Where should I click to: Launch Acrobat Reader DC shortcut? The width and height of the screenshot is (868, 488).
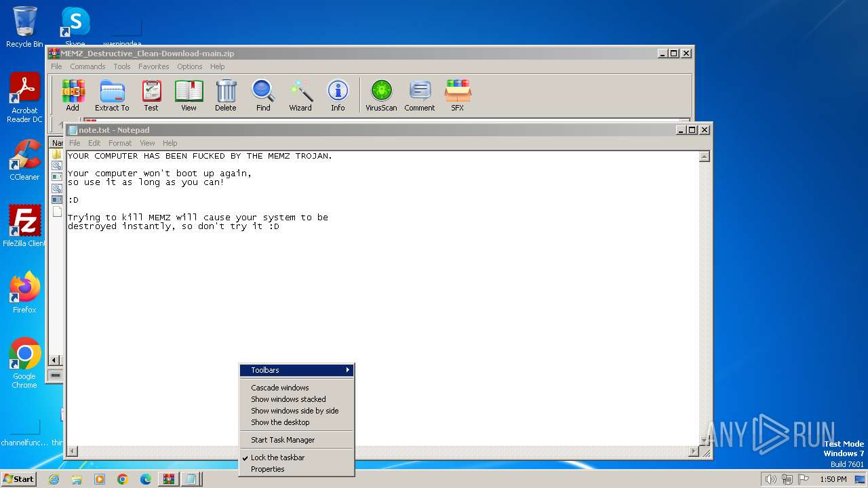tap(24, 98)
